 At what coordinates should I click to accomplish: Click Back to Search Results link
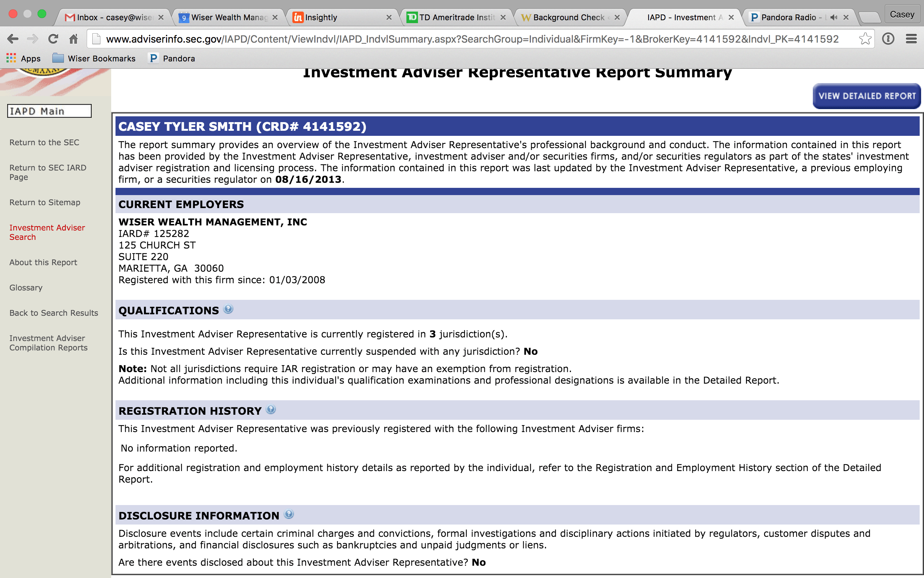pyautogui.click(x=54, y=313)
